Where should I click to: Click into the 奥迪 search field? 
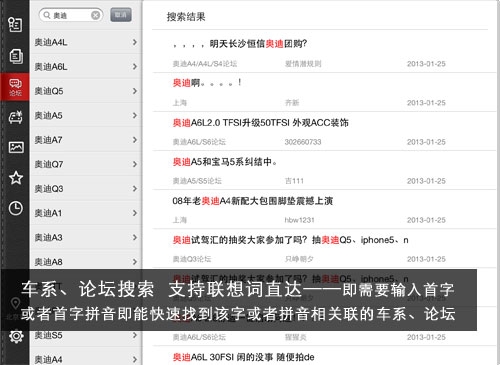71,15
